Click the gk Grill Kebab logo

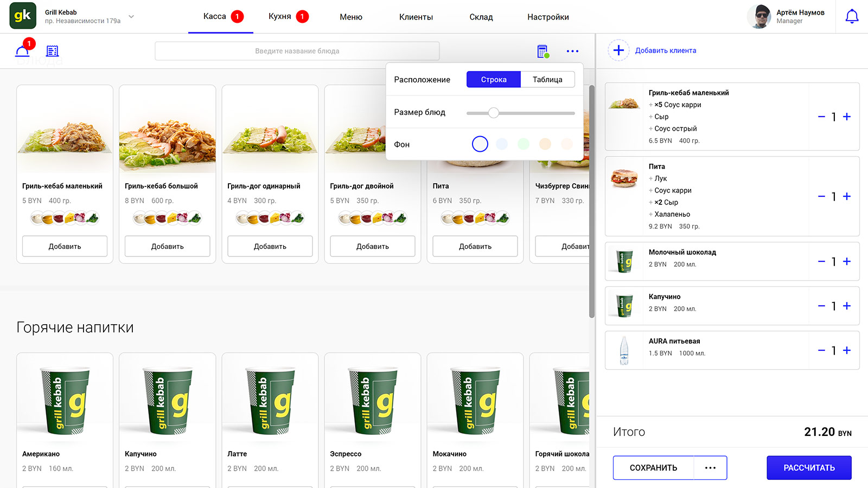point(23,16)
